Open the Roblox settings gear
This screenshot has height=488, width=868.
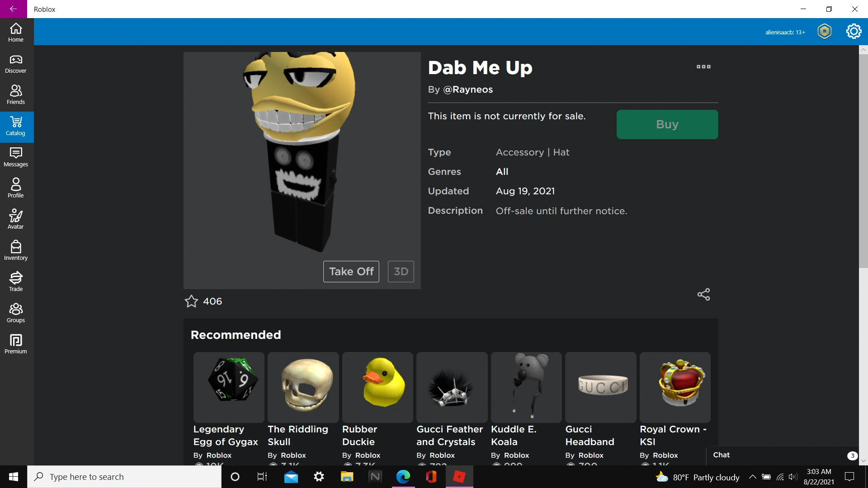pyautogui.click(x=854, y=31)
